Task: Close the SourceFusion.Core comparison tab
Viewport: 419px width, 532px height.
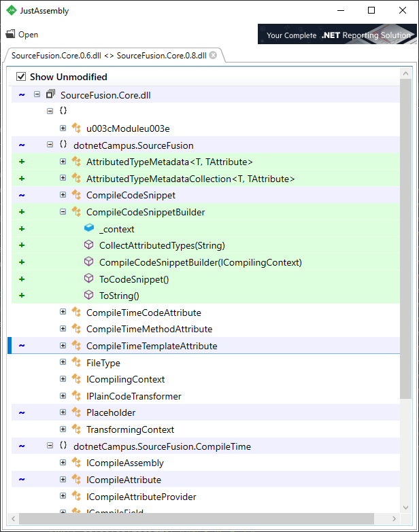Action: pyautogui.click(x=213, y=55)
